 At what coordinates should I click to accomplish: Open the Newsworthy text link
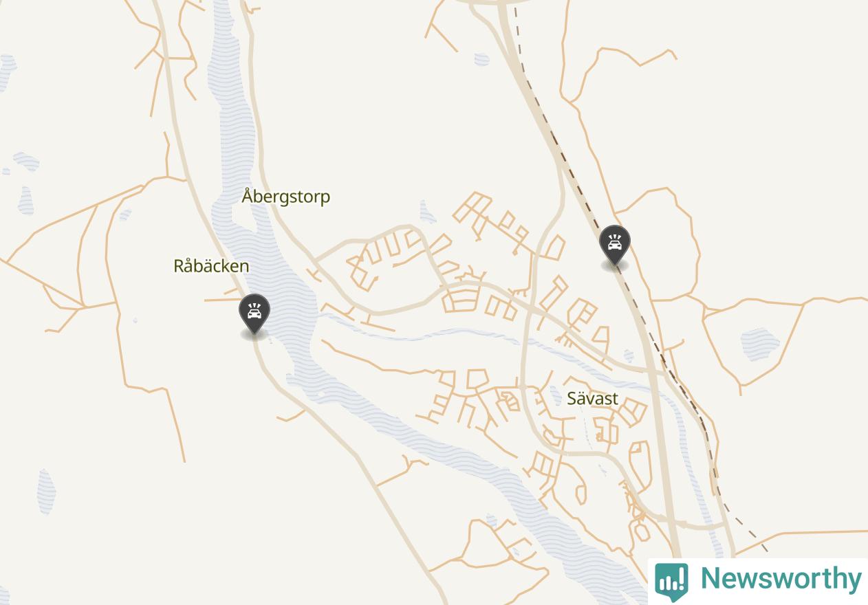click(x=781, y=579)
